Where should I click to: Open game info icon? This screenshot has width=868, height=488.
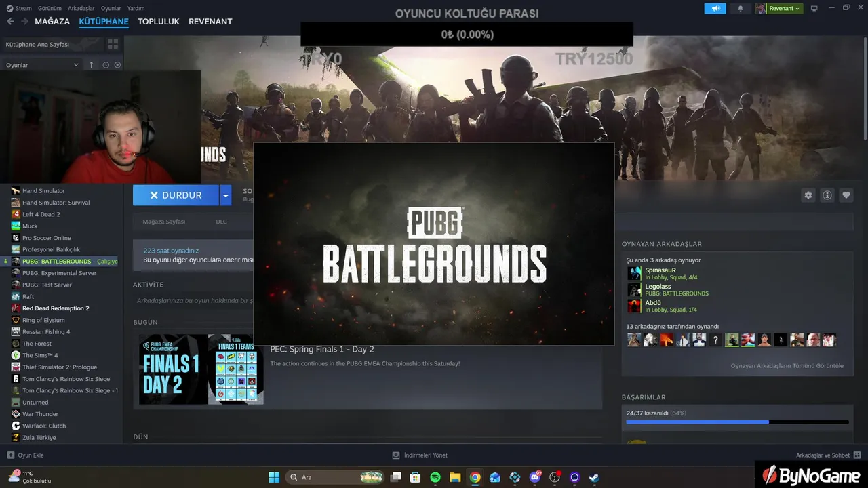(827, 195)
